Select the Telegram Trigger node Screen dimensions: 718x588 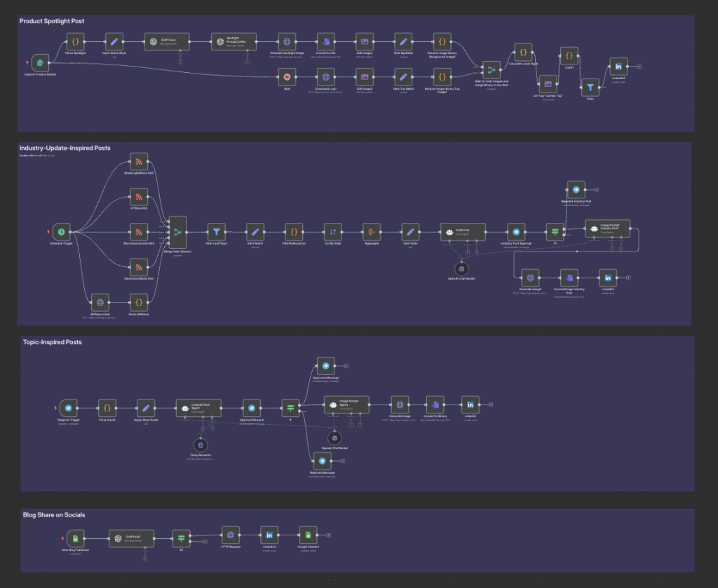(68, 408)
